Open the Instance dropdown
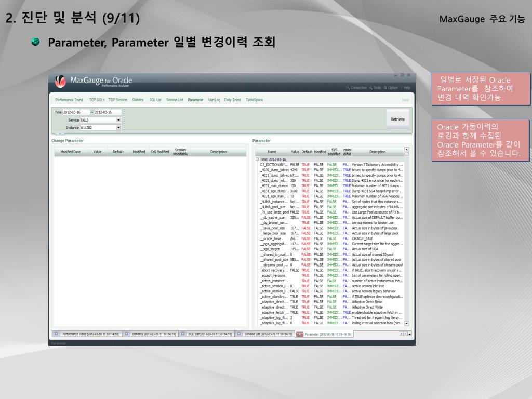Image resolution: width=532 pixels, height=399 pixels. (x=118, y=128)
